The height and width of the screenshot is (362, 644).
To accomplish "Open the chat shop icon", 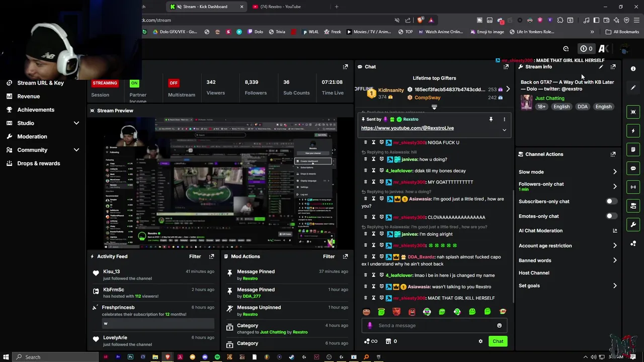I will (x=388, y=341).
